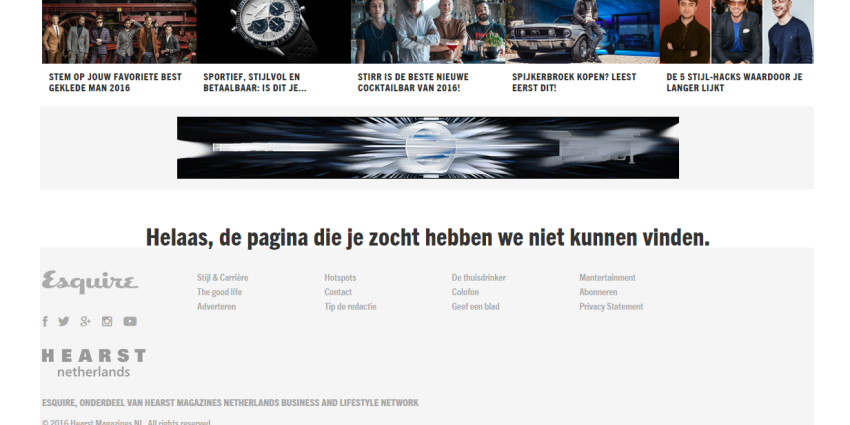Open Tip de redactie link

(x=350, y=307)
